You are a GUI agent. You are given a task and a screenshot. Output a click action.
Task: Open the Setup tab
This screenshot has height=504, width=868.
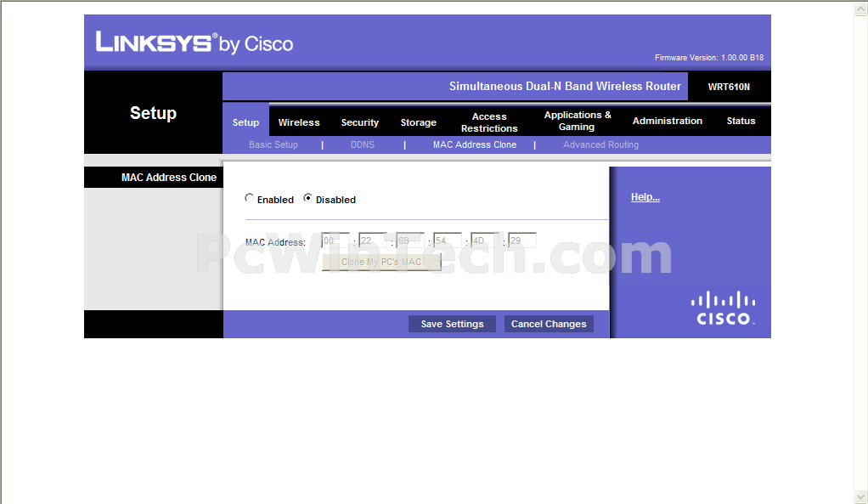(x=245, y=122)
